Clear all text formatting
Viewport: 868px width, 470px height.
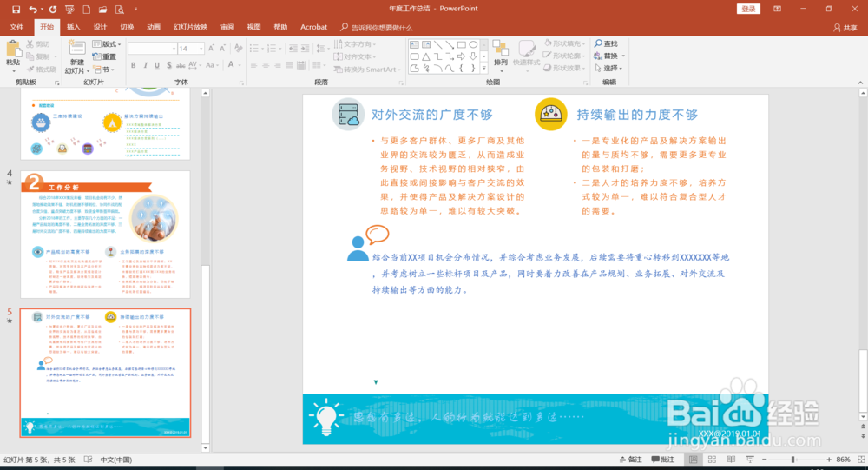click(x=238, y=49)
